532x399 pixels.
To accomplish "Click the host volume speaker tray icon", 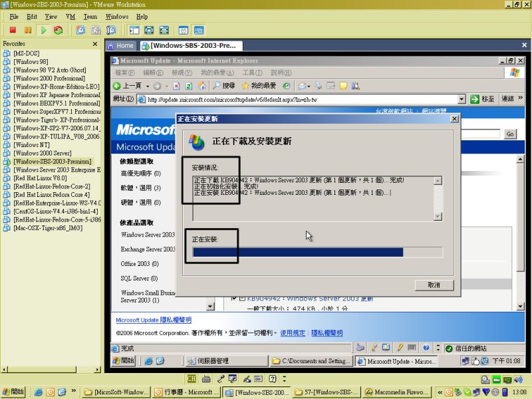I will point(518,379).
